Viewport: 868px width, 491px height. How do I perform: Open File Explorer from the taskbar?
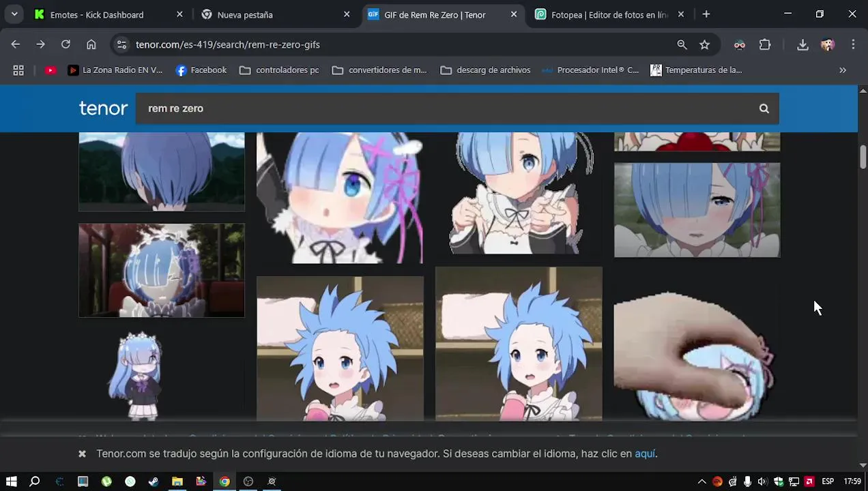177,481
